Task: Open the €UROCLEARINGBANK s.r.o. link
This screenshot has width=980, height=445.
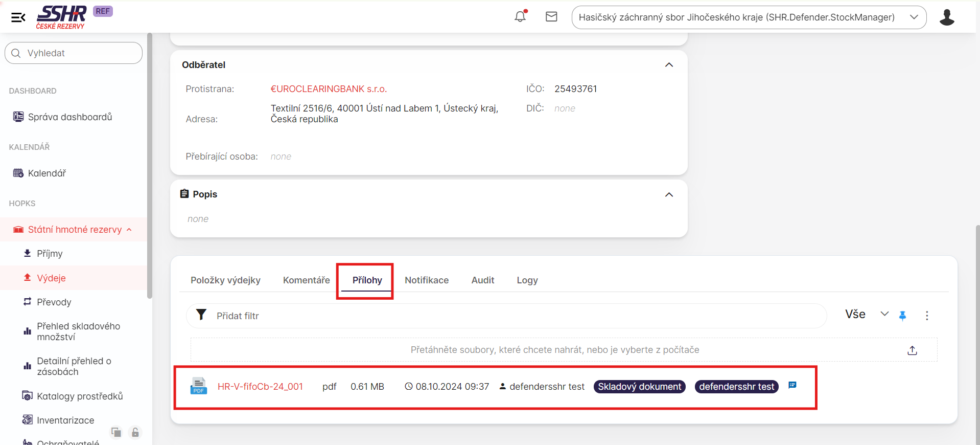Action: pos(329,89)
